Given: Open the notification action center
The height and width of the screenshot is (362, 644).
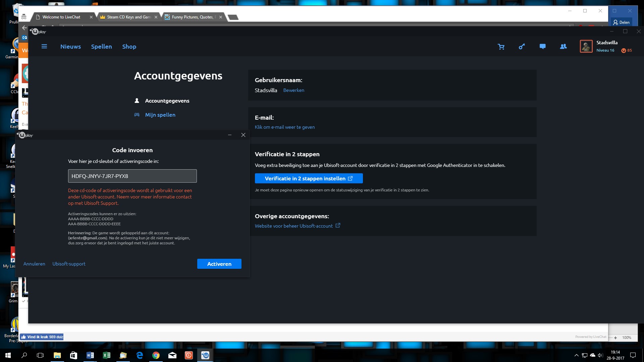Looking at the screenshot, I should (633, 355).
